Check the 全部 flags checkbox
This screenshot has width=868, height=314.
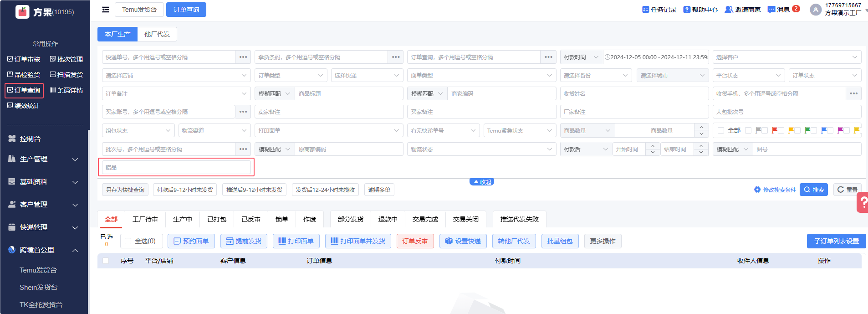721,130
